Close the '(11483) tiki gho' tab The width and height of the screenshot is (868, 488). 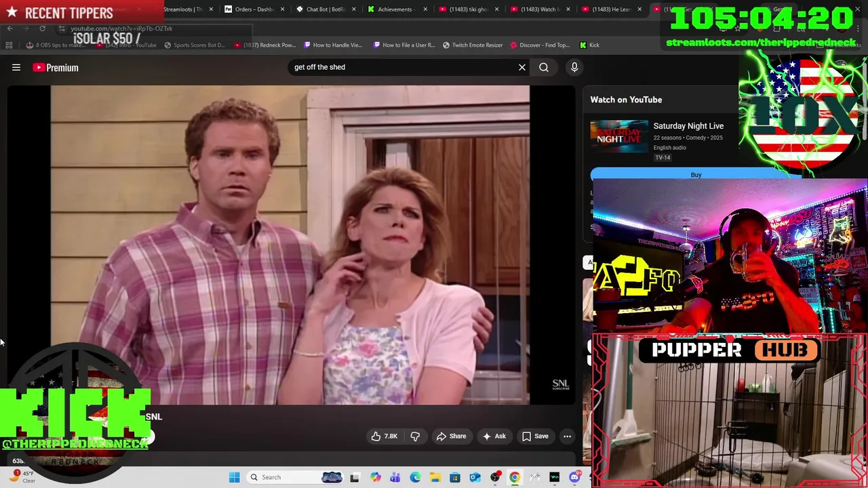496,9
